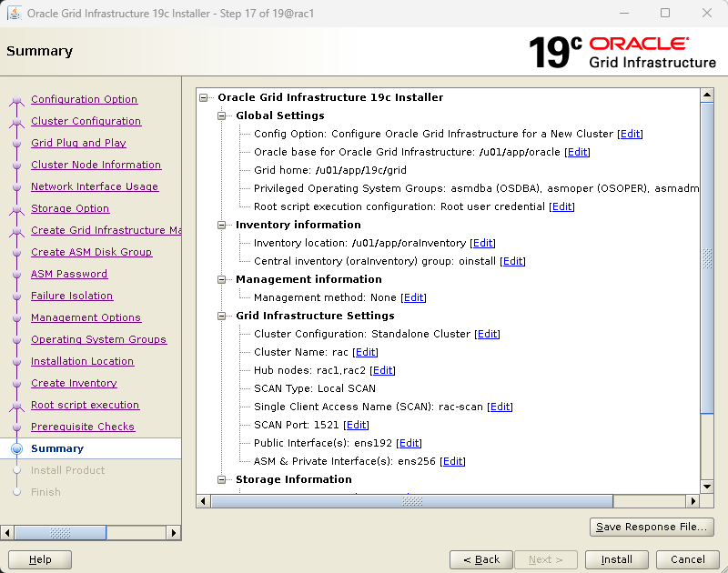The image size is (728, 573).
Task: Edit the Central inventory group
Action: [x=512, y=261]
